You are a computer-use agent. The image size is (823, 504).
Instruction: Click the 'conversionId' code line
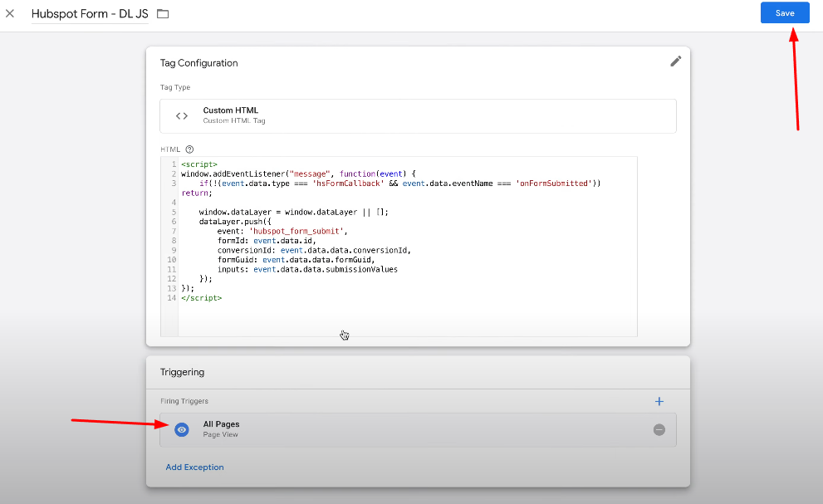[x=314, y=251]
